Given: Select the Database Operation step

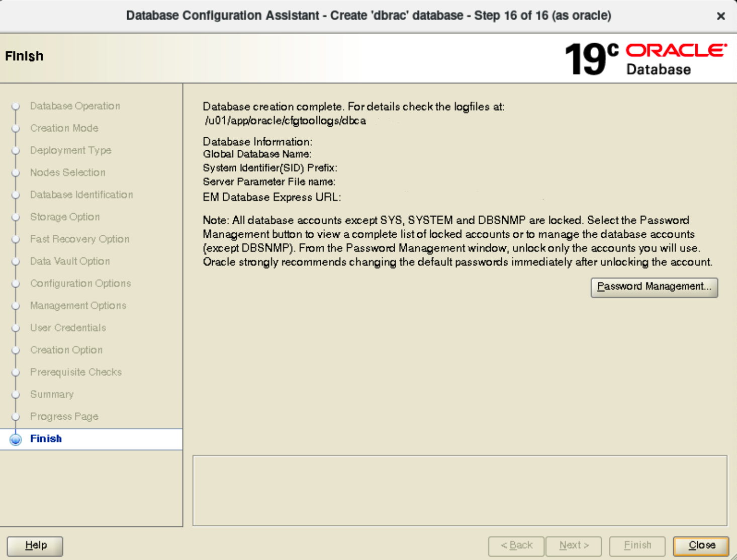Looking at the screenshot, I should pyautogui.click(x=75, y=106).
